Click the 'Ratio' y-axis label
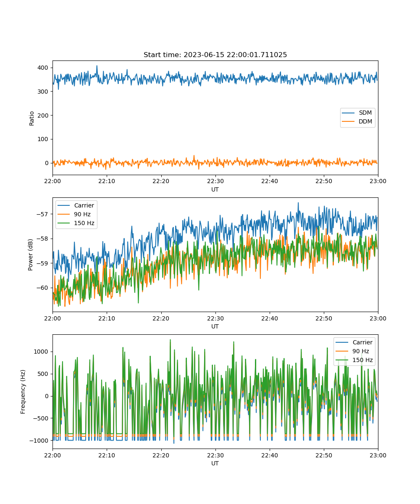The width and height of the screenshot is (420, 504). pyautogui.click(x=32, y=118)
